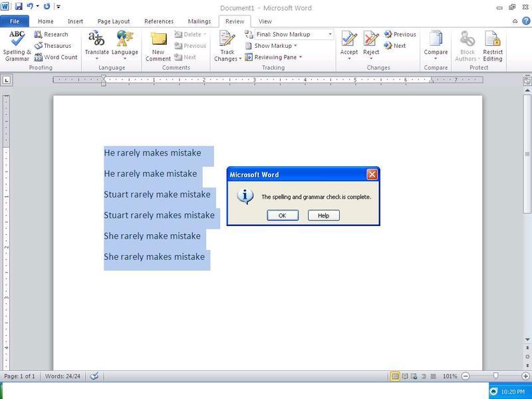Click the Restrict Editing button

pyautogui.click(x=493, y=46)
